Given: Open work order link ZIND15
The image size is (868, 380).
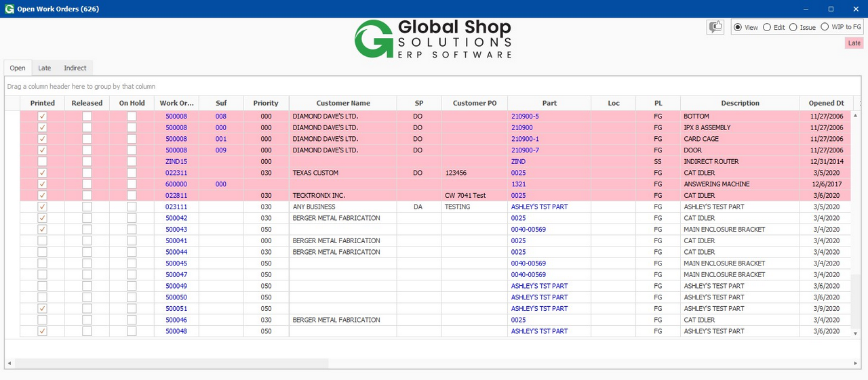Looking at the screenshot, I should [x=176, y=161].
